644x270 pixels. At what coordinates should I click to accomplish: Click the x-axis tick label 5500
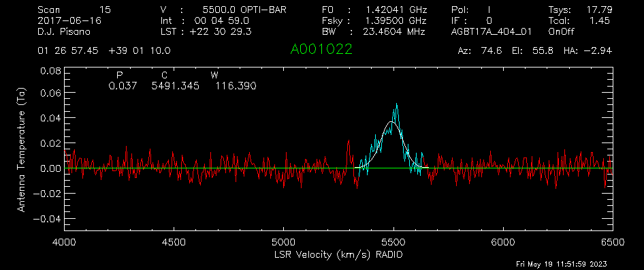[393, 241]
